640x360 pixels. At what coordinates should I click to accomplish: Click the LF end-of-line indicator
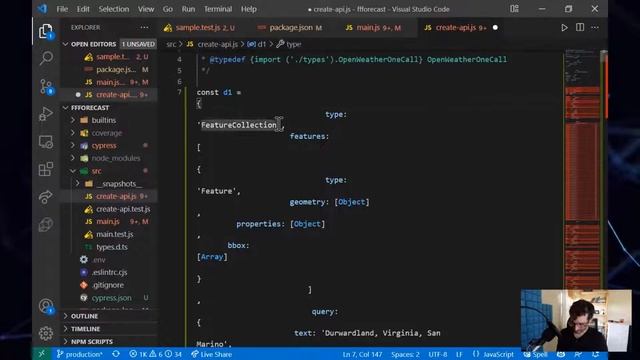(x=459, y=354)
